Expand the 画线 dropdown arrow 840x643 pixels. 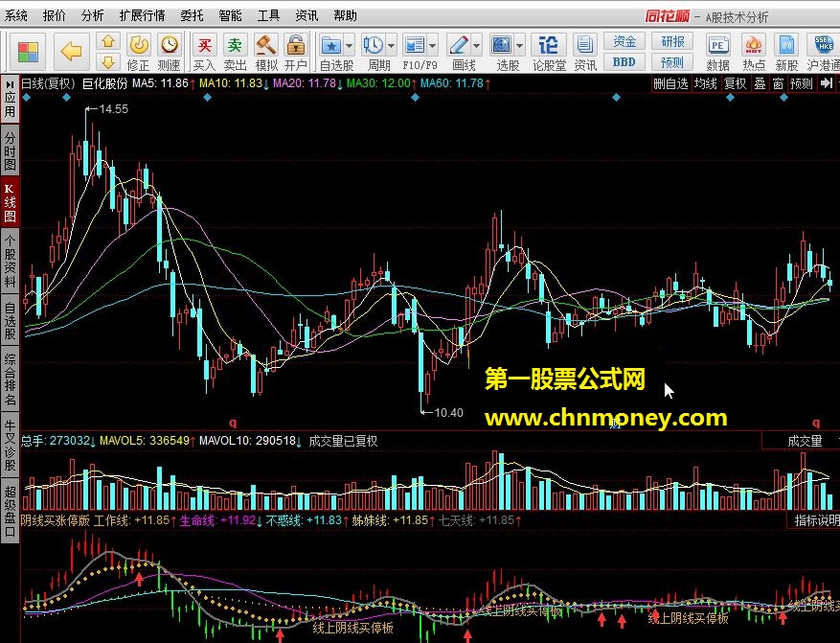(x=477, y=46)
